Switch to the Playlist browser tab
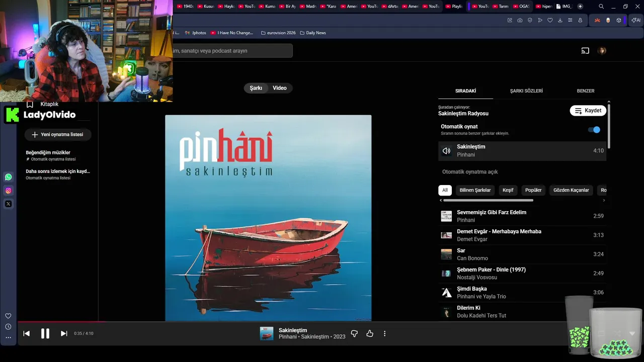 coord(455,7)
